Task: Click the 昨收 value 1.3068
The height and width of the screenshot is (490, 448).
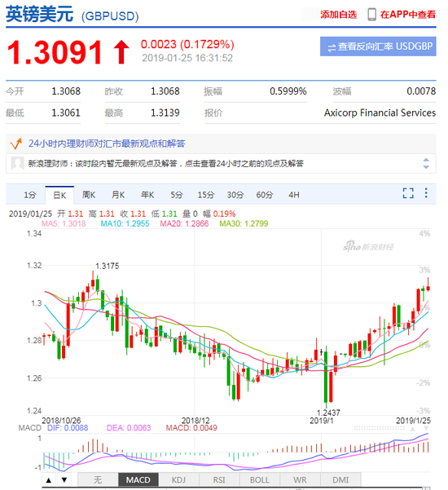Action: coord(165,91)
